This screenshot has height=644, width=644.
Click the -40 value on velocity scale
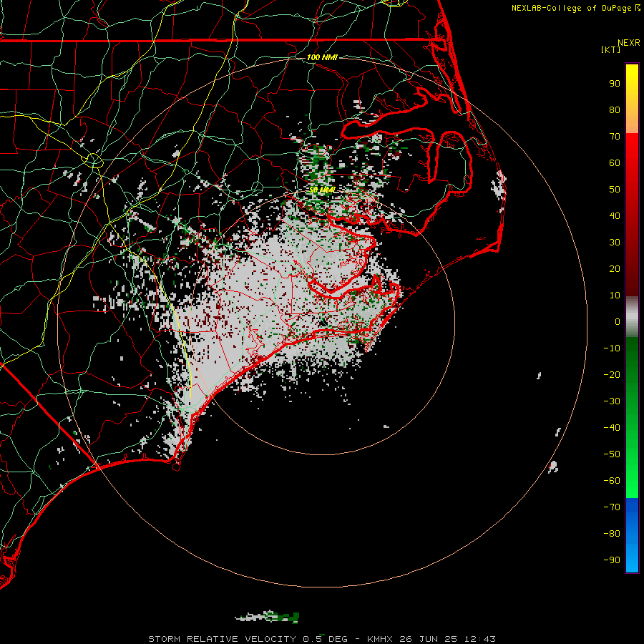tap(612, 428)
